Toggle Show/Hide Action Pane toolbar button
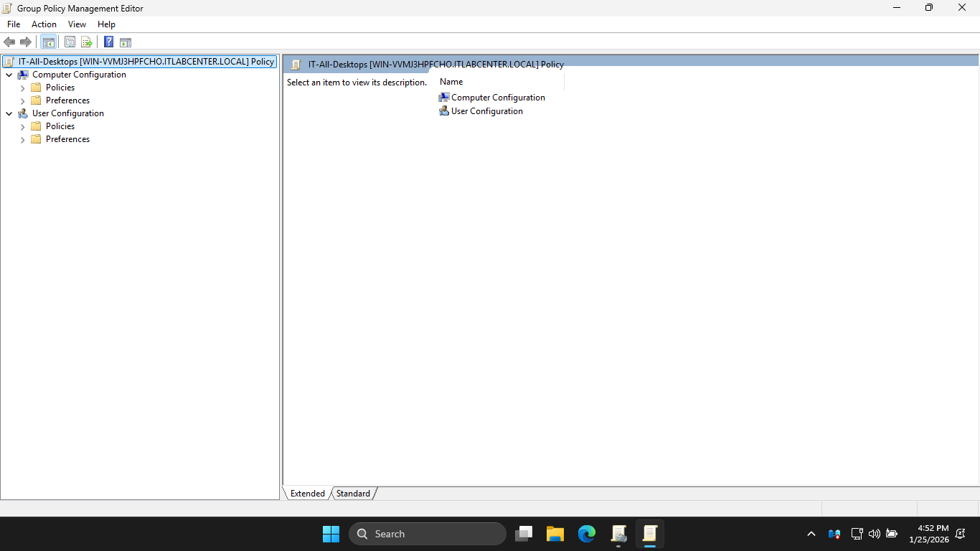The width and height of the screenshot is (980, 551). click(x=126, y=42)
